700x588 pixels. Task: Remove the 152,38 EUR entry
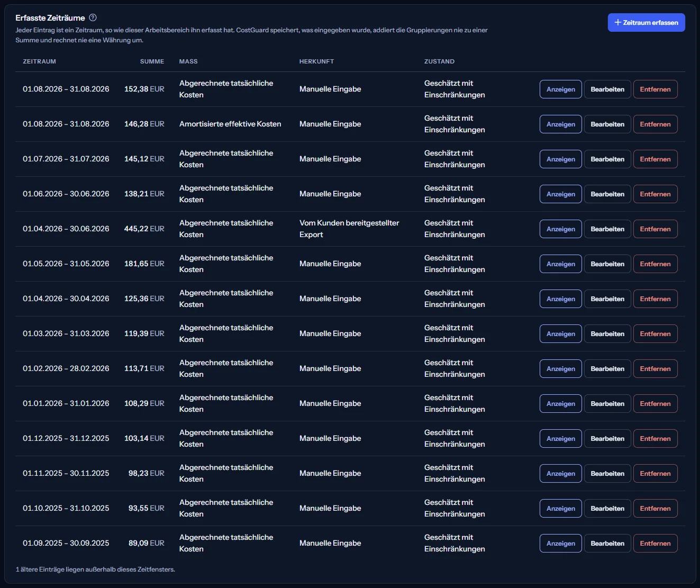pos(655,89)
